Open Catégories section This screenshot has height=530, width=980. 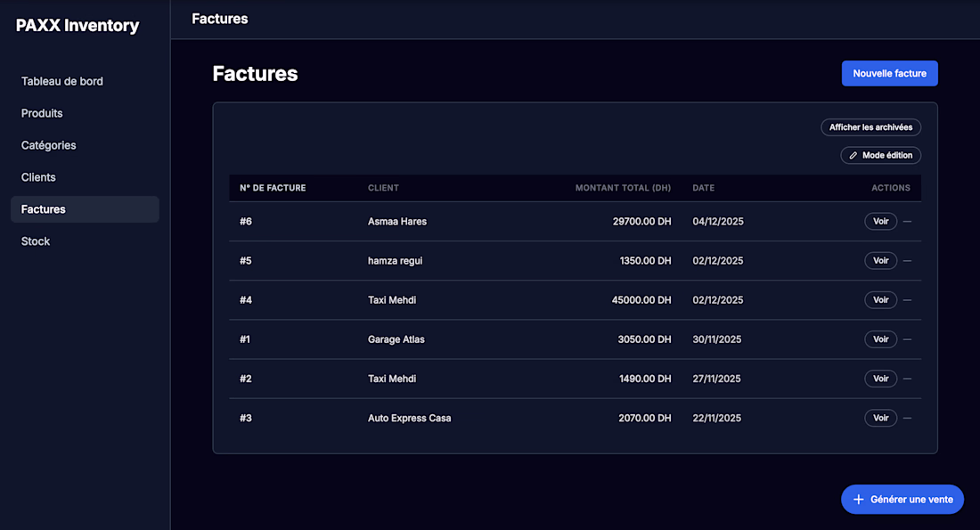tap(49, 145)
